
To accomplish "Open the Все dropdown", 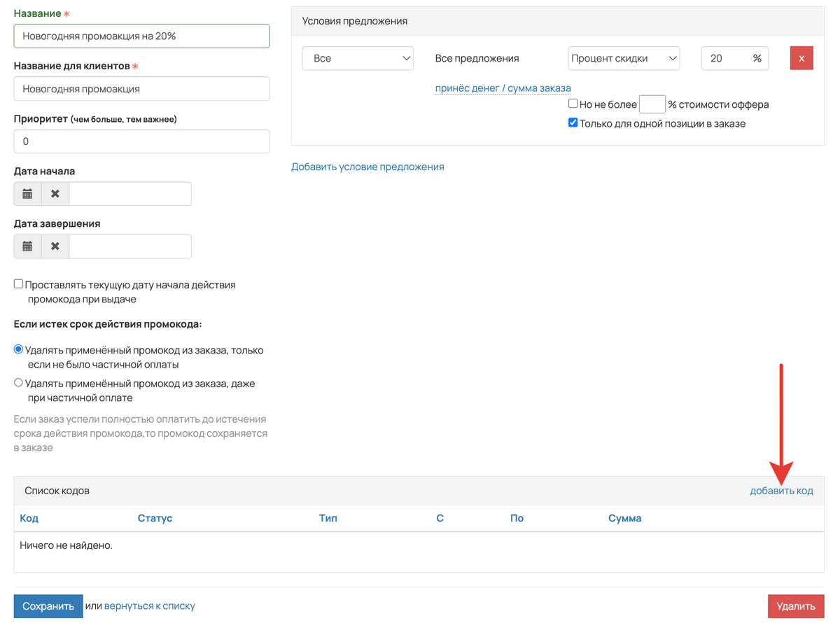I will tap(358, 58).
